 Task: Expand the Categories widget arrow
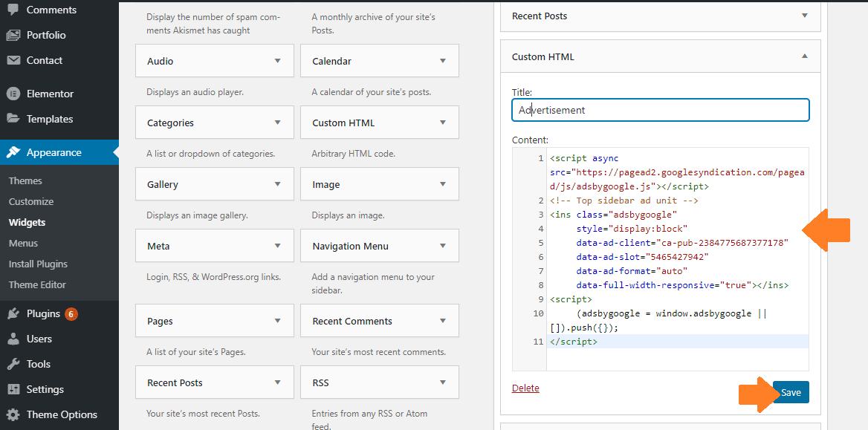tap(277, 123)
